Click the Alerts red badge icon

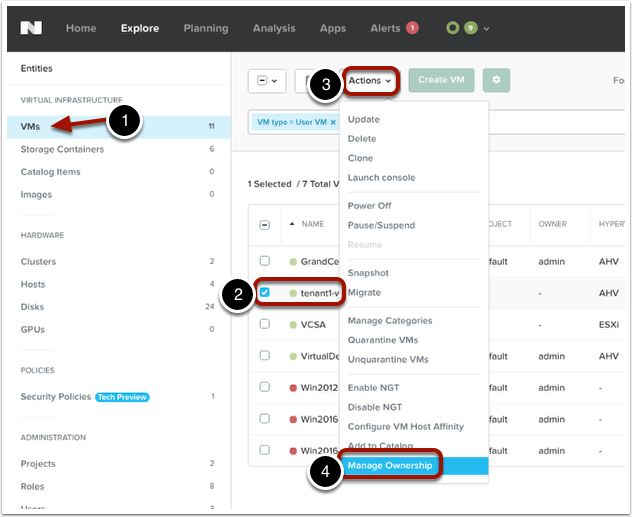coord(412,28)
